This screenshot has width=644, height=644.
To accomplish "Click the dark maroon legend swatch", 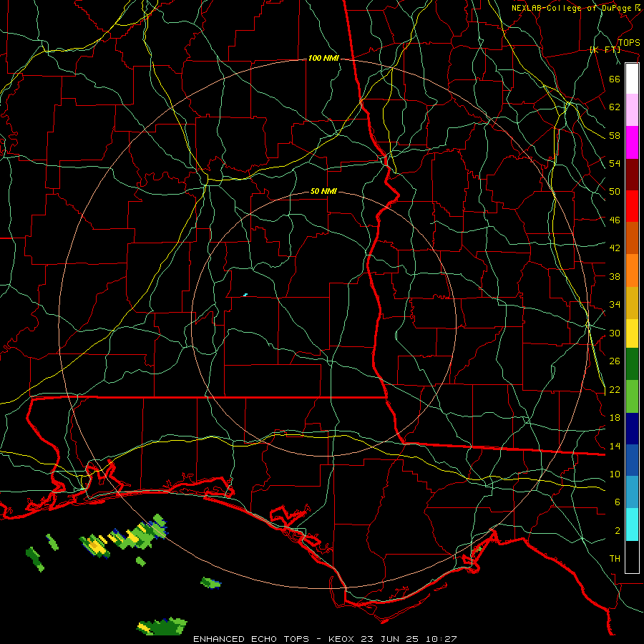I will click(632, 175).
